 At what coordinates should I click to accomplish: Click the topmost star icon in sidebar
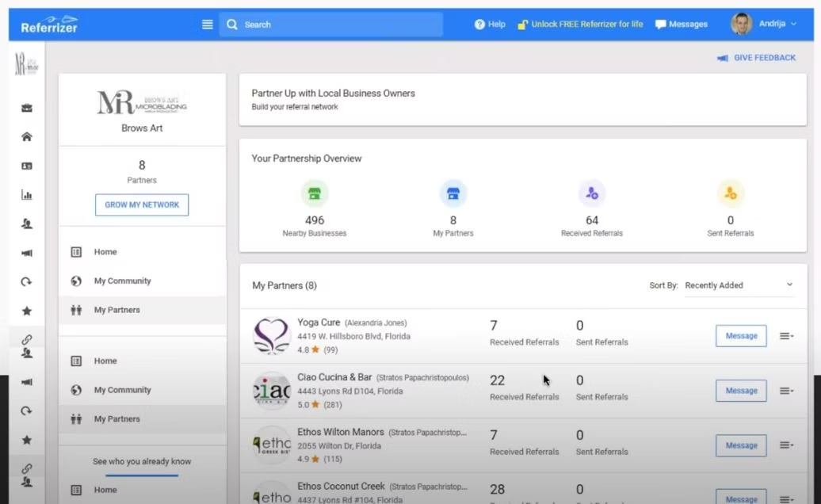click(27, 311)
